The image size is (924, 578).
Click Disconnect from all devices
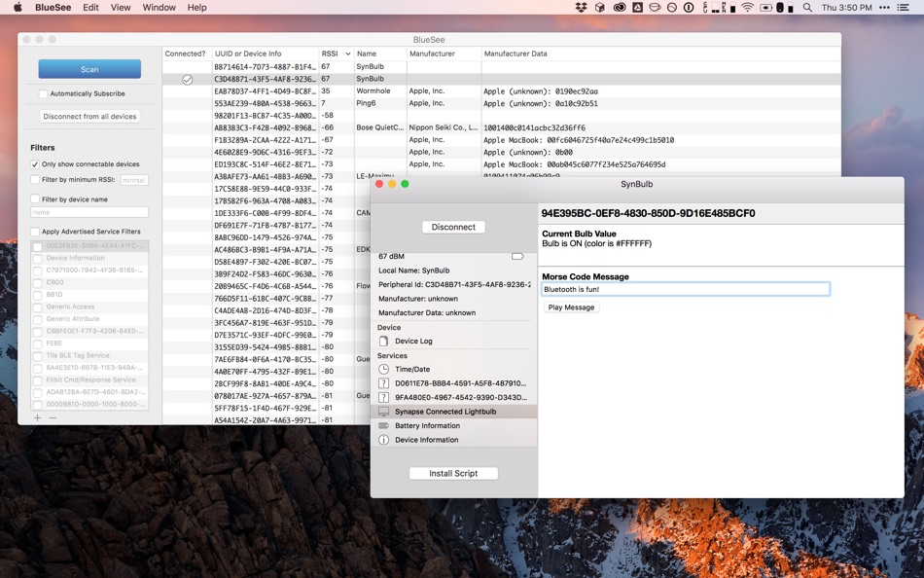click(x=89, y=116)
